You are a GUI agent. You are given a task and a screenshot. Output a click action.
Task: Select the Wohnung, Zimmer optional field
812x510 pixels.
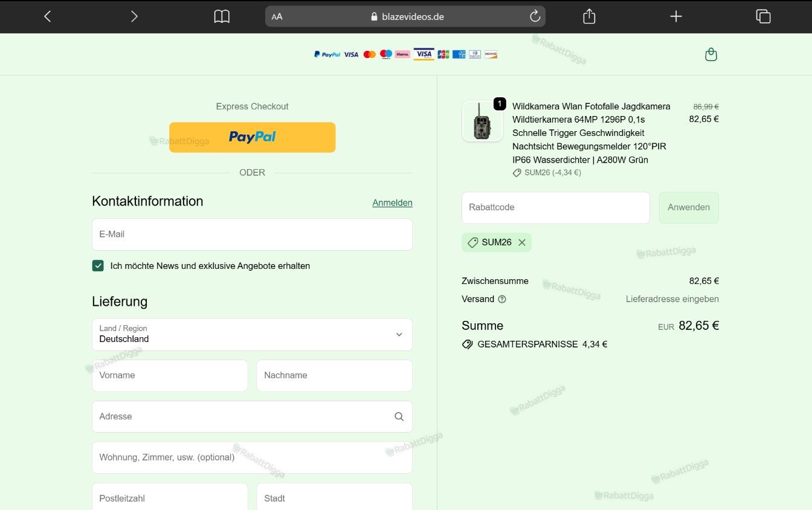(x=252, y=457)
